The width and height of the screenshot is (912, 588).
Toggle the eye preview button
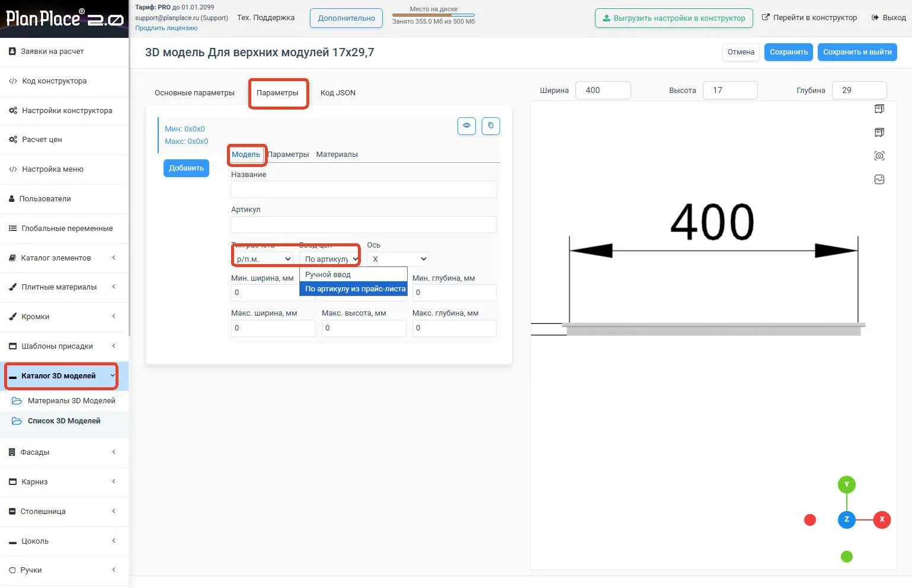(x=466, y=126)
